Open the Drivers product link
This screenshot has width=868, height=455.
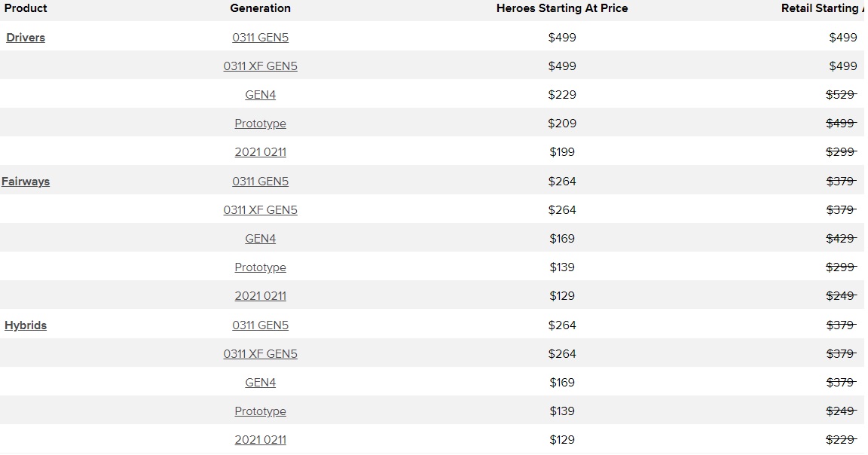(26, 38)
